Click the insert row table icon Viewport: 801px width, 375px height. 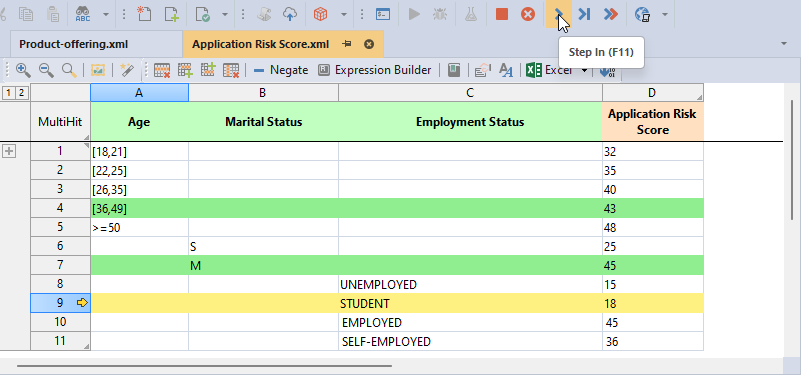[x=185, y=70]
